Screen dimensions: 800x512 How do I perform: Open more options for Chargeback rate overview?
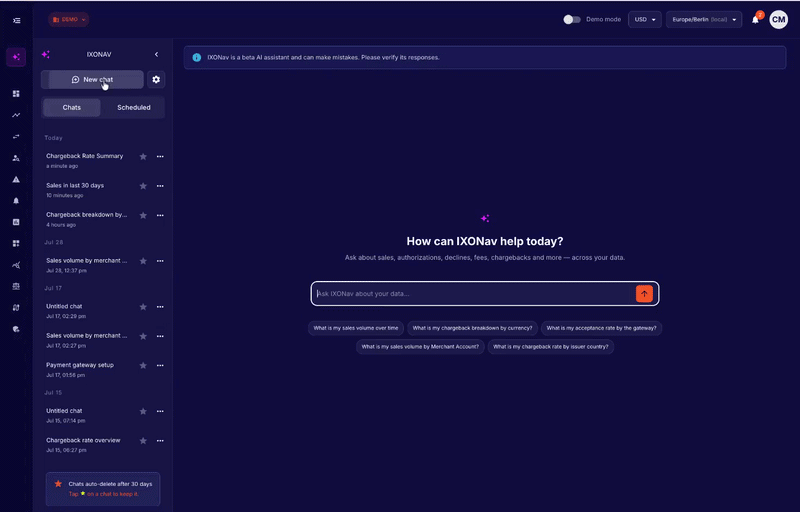coord(160,441)
